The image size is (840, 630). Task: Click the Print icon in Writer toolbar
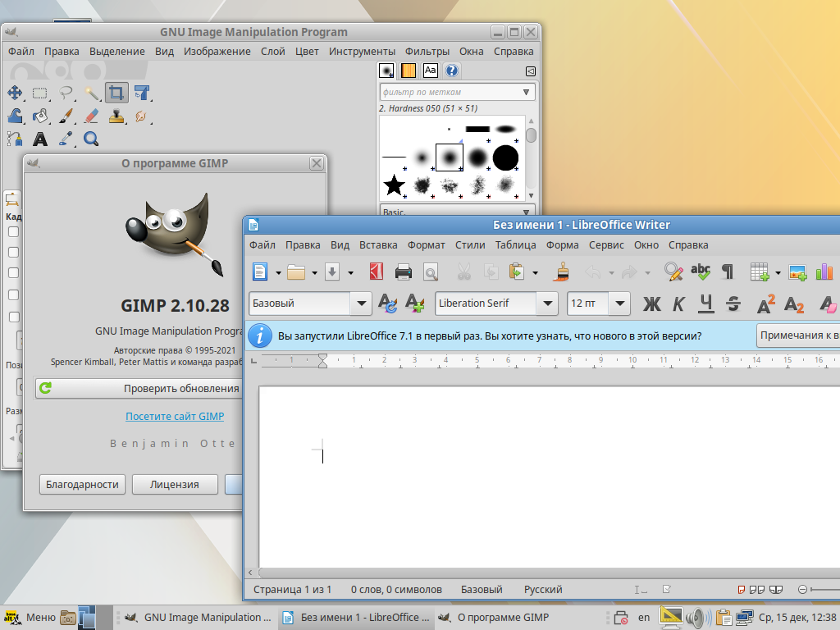(x=404, y=272)
